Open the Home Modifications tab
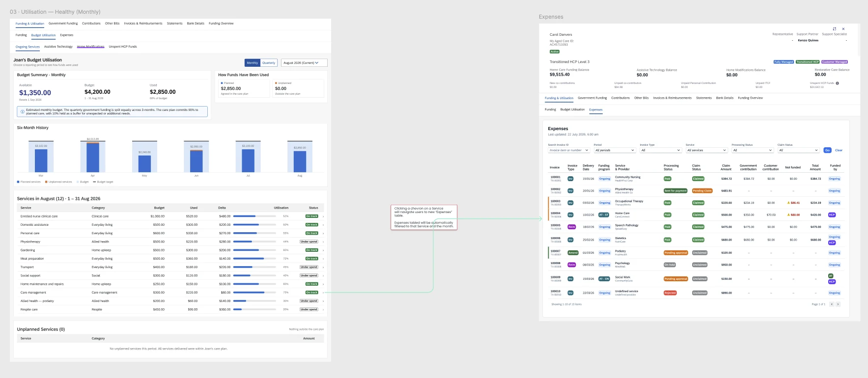Viewport: 868px width, 378px height. pos(90,47)
